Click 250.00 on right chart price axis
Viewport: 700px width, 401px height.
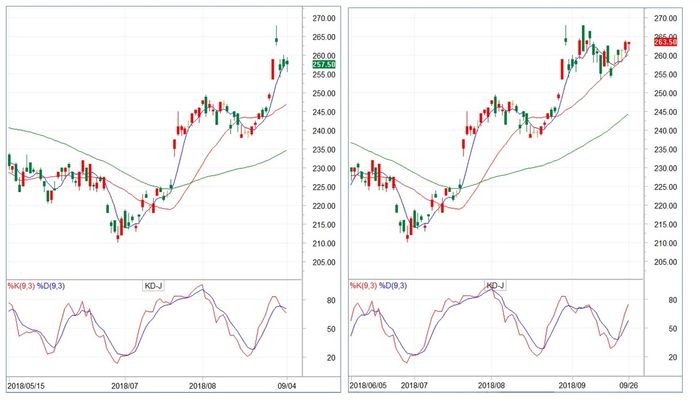666,93
